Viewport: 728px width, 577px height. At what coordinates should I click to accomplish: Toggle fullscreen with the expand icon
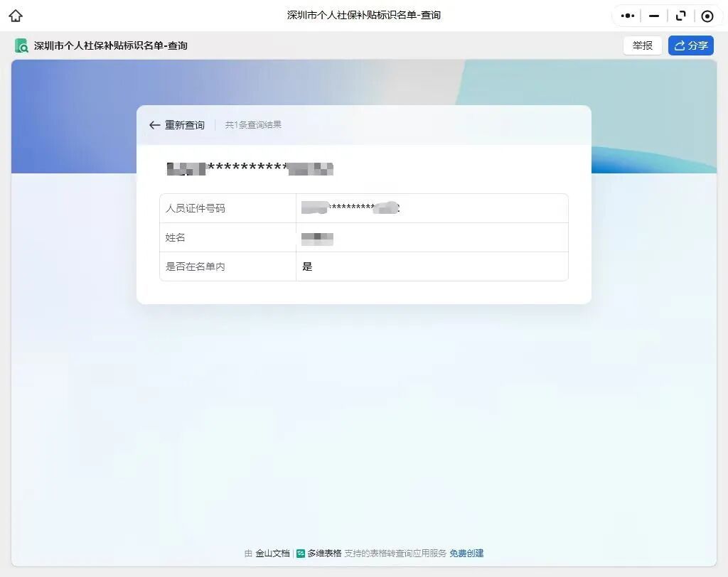point(680,16)
